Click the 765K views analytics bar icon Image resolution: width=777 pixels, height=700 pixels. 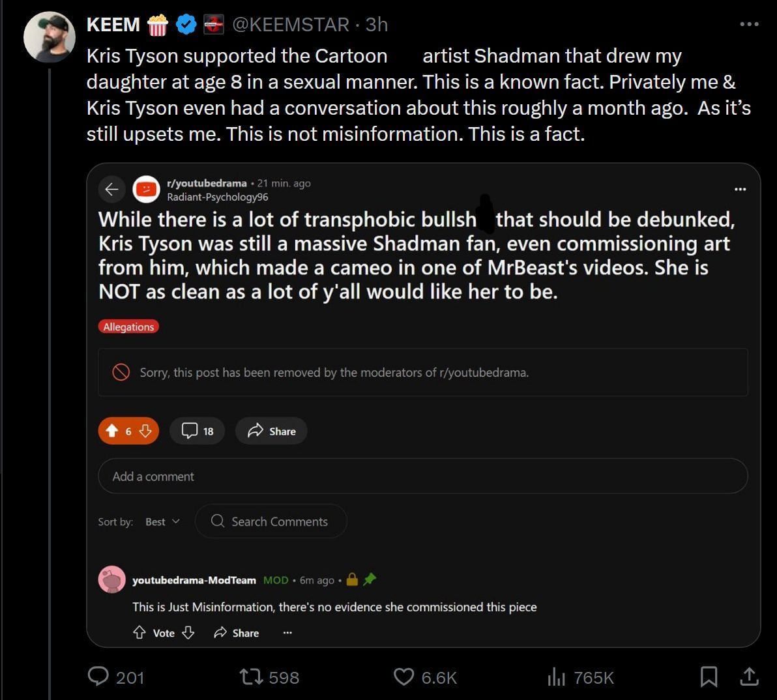pyautogui.click(x=557, y=678)
